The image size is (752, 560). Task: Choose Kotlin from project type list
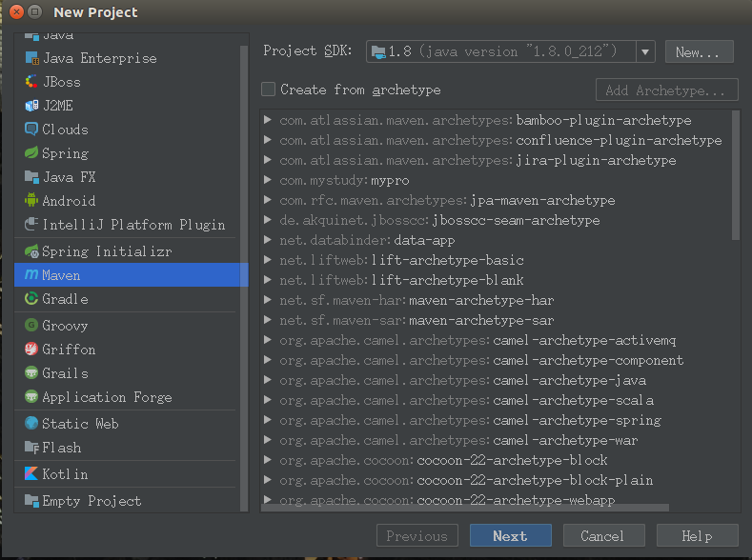(128, 473)
